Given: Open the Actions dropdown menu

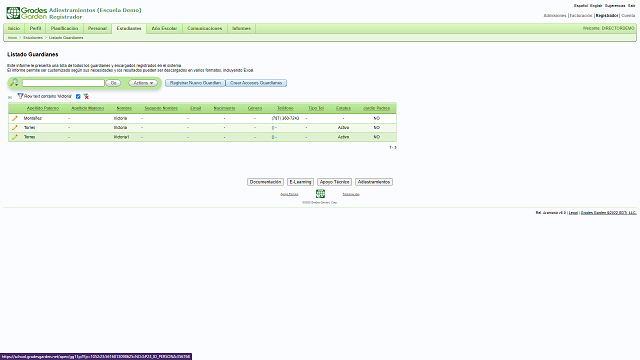Looking at the screenshot, I should tap(143, 83).
